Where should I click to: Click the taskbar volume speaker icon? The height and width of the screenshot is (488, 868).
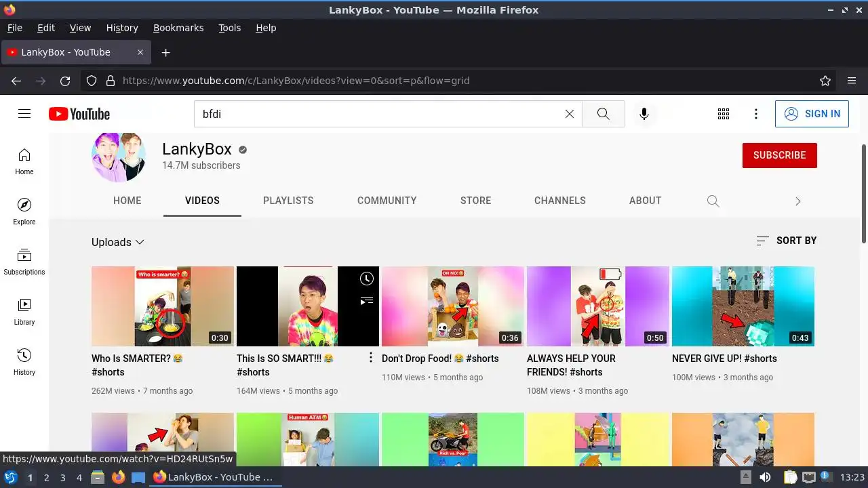click(765, 477)
